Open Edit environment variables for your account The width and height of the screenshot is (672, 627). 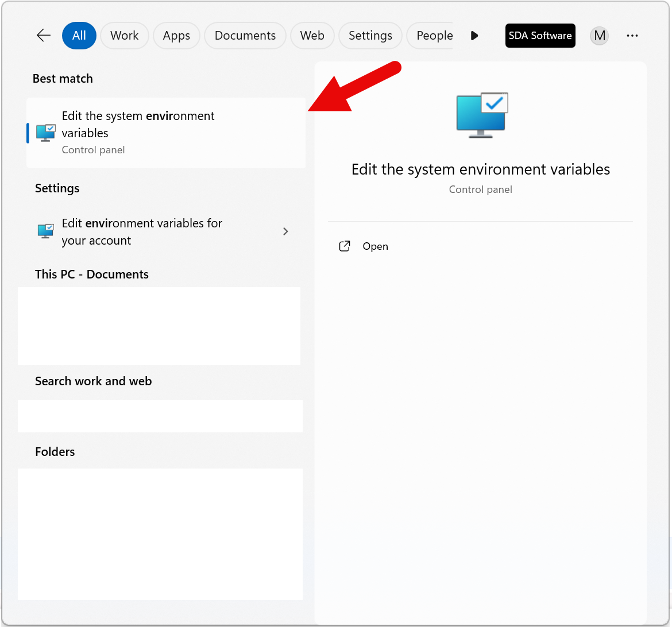142,231
